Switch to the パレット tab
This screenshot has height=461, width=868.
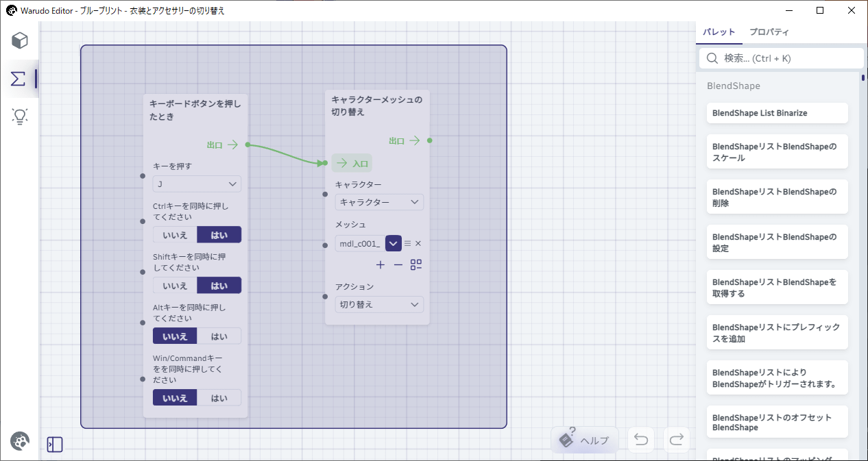[719, 32]
